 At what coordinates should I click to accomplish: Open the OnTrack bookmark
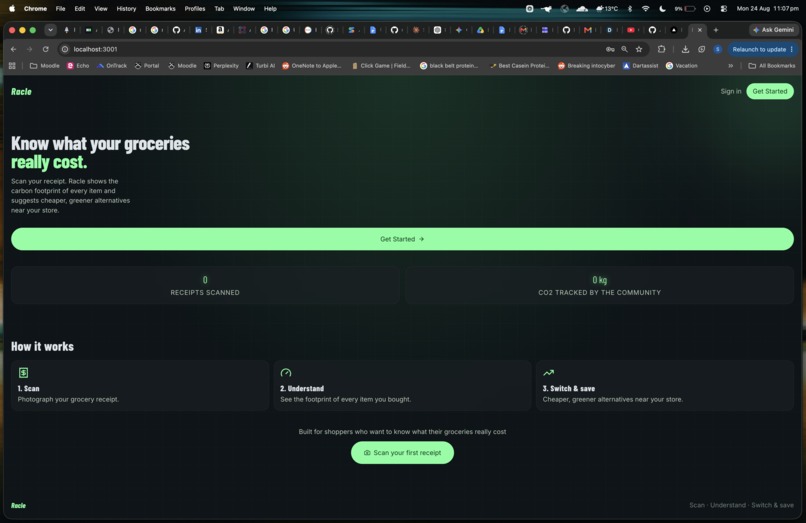112,66
